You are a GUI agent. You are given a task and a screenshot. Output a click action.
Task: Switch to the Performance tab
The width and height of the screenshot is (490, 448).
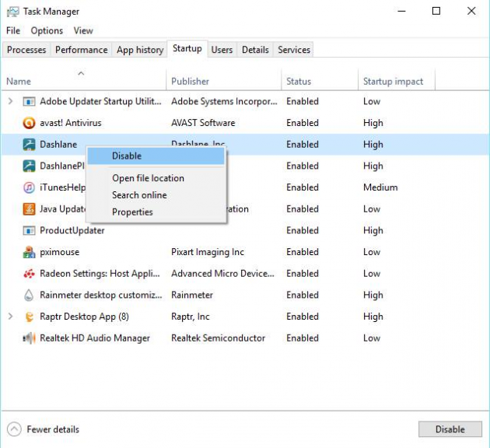(82, 50)
